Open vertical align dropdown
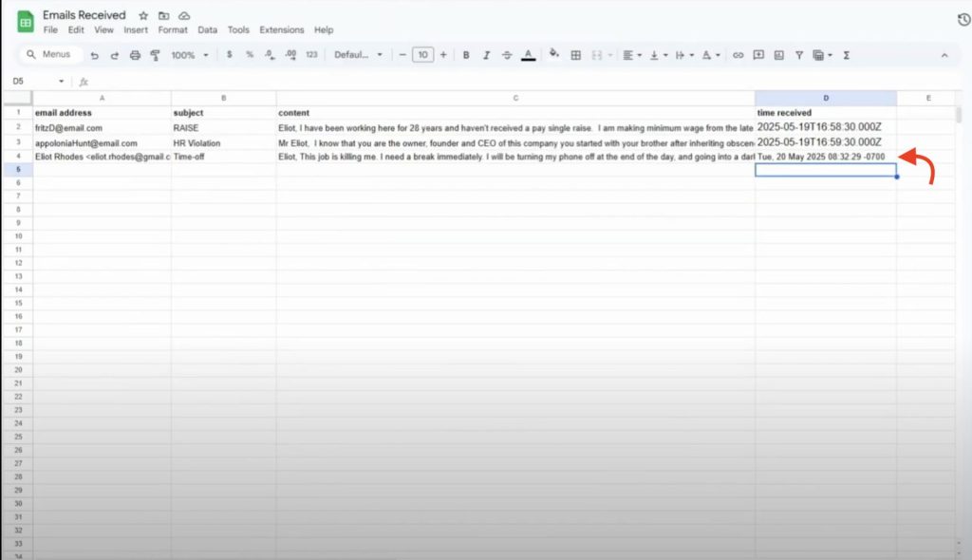 [x=658, y=55]
